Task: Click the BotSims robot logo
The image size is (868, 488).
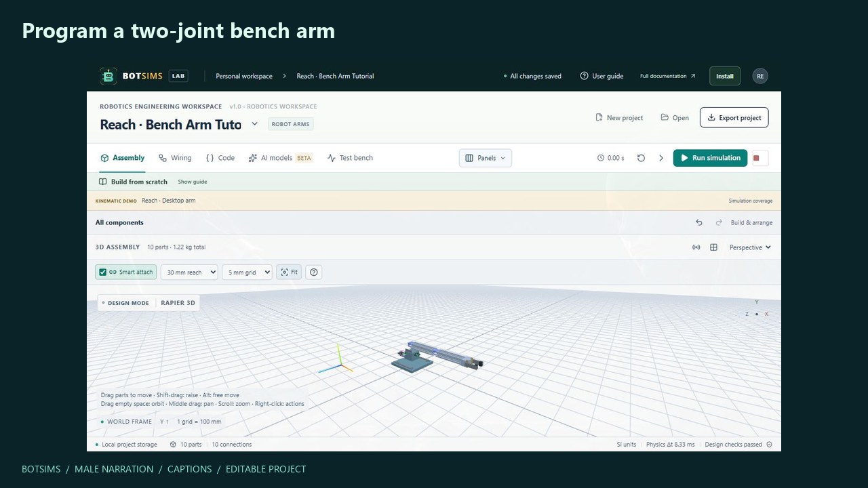Action: 108,76
